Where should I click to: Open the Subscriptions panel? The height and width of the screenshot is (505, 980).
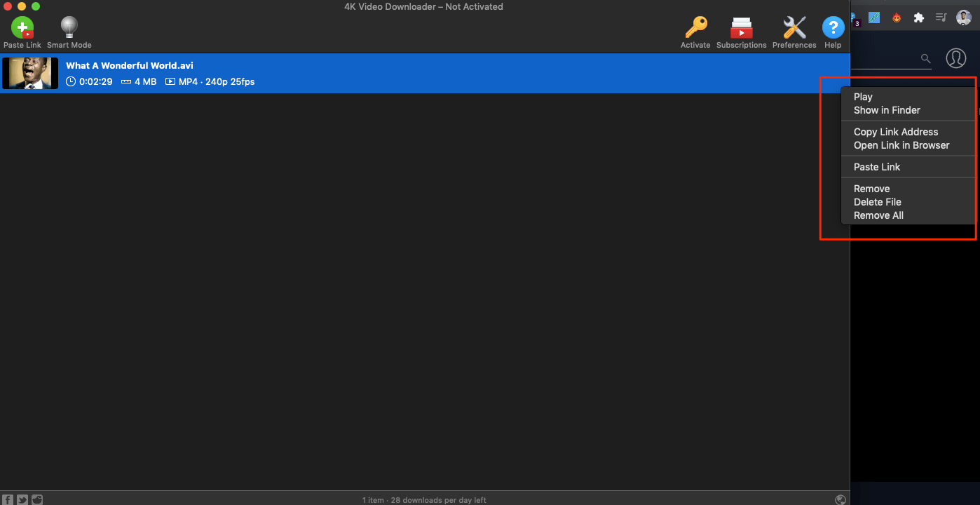[x=741, y=29]
